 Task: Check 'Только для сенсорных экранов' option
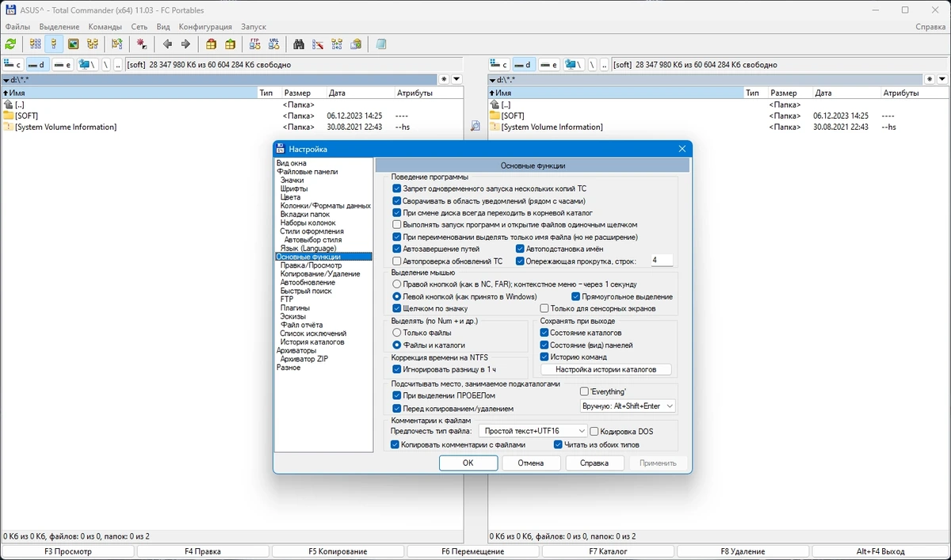[544, 308]
